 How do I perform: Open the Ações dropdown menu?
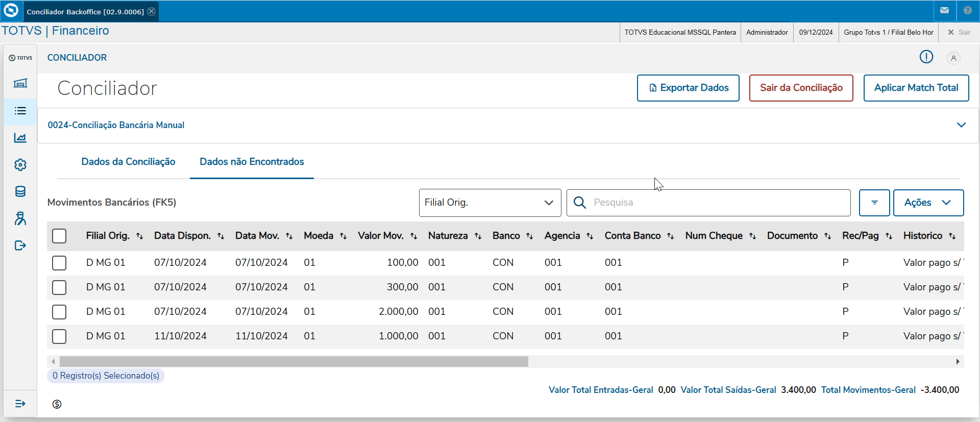click(x=928, y=203)
